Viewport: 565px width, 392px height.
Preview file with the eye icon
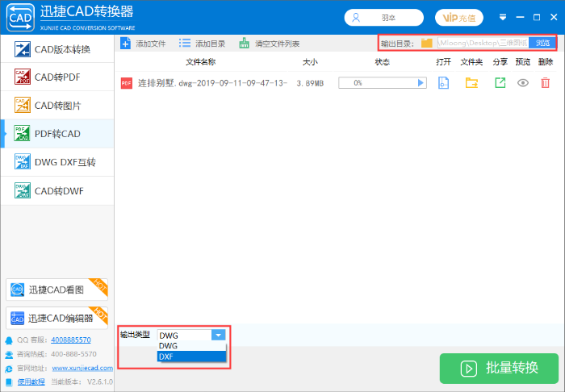coord(523,83)
